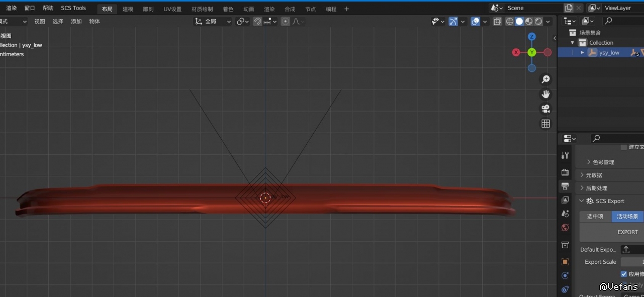Toggle X-ray display in viewport header
This screenshot has width=644, height=297.
pyautogui.click(x=497, y=21)
